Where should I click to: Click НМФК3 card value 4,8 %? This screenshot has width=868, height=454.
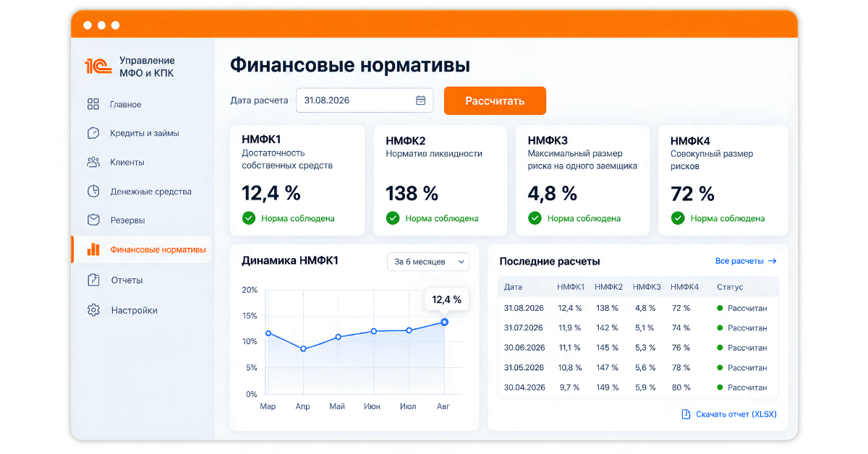[x=553, y=193]
